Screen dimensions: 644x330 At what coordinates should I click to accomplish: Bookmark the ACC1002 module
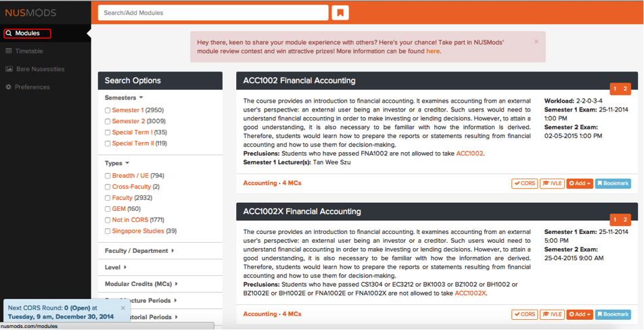(x=613, y=183)
